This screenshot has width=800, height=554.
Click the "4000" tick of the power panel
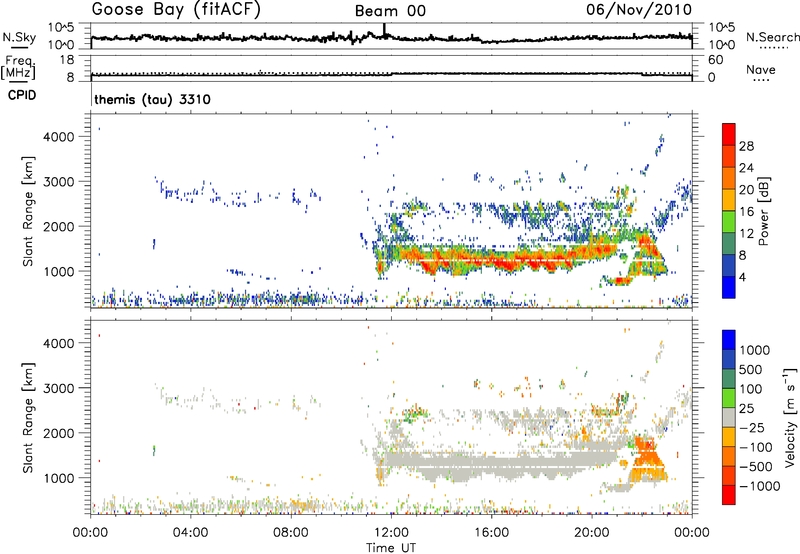click(x=59, y=137)
